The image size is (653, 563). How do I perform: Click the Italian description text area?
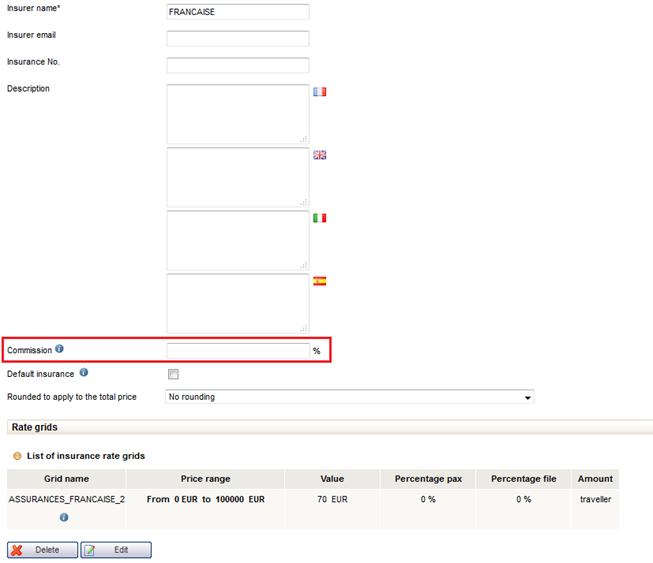click(237, 240)
